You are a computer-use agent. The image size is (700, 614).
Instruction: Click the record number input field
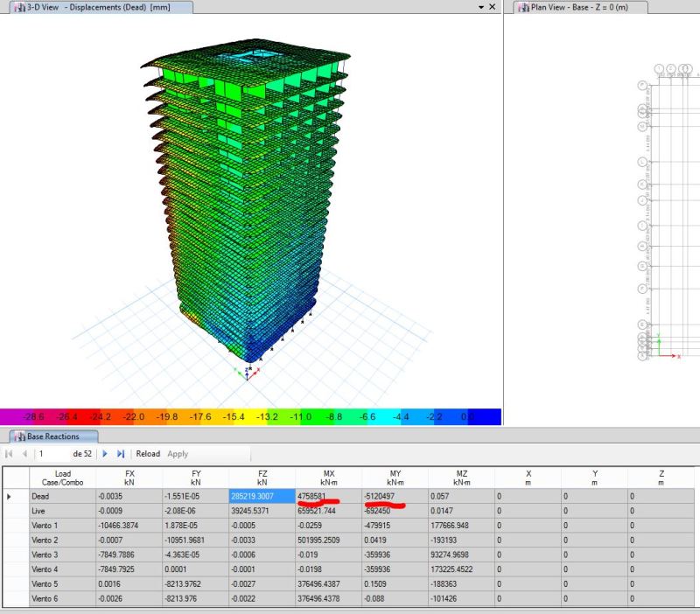click(x=52, y=454)
